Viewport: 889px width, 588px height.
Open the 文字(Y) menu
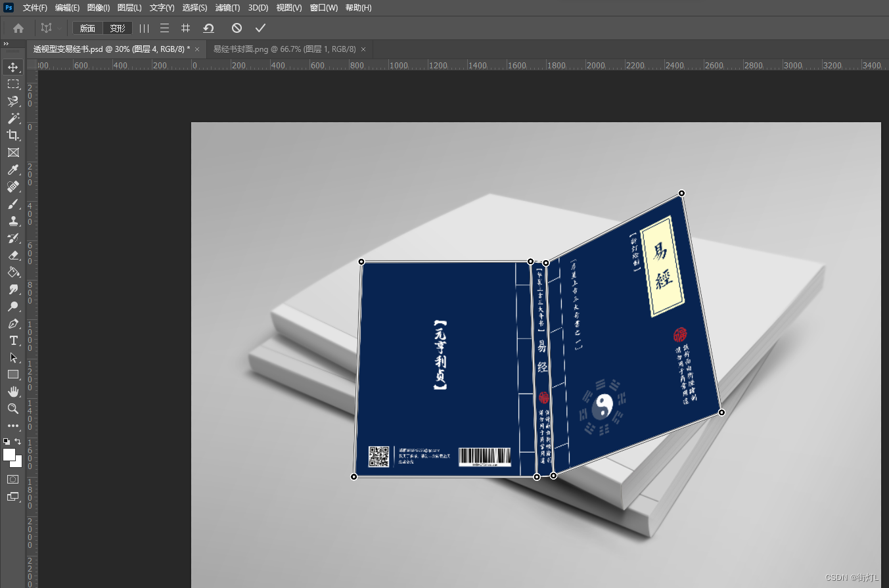(x=162, y=8)
